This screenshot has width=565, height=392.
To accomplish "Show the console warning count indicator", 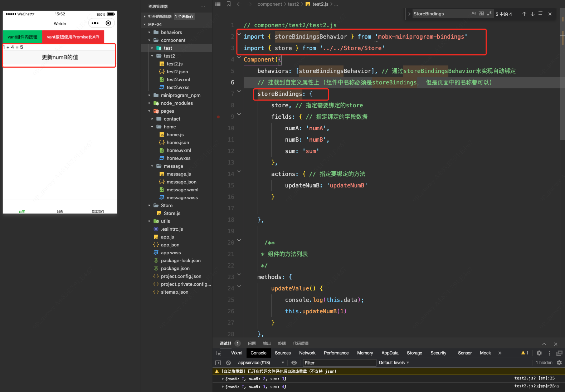I will [525, 353].
